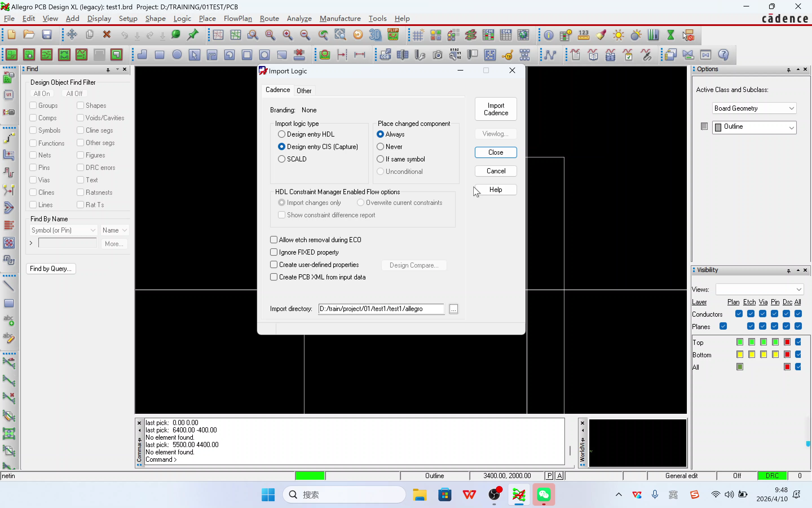812x508 pixels.
Task: Click the blue question mark help icon
Action: pyautogui.click(x=723, y=54)
